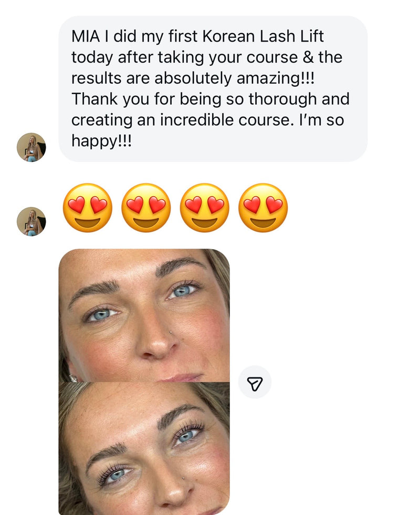Open the top face photo in the attachment
Viewport: 420px width, 515px height.
coord(144,315)
